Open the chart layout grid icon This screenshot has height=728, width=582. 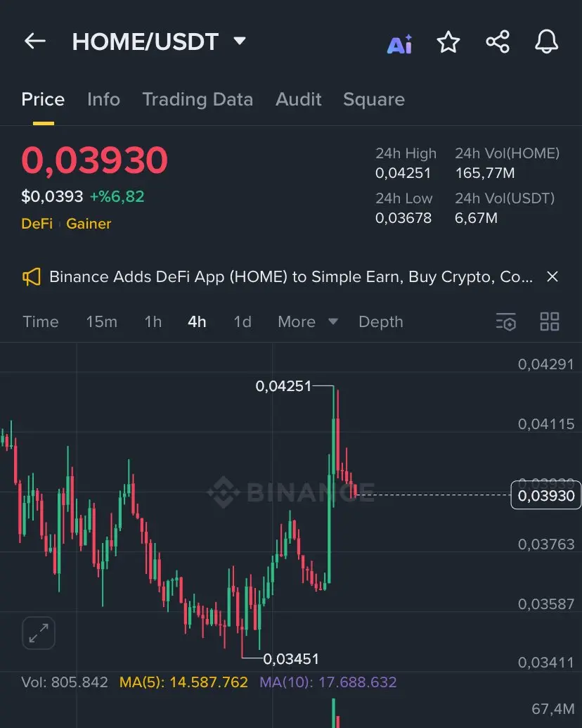pyautogui.click(x=550, y=321)
